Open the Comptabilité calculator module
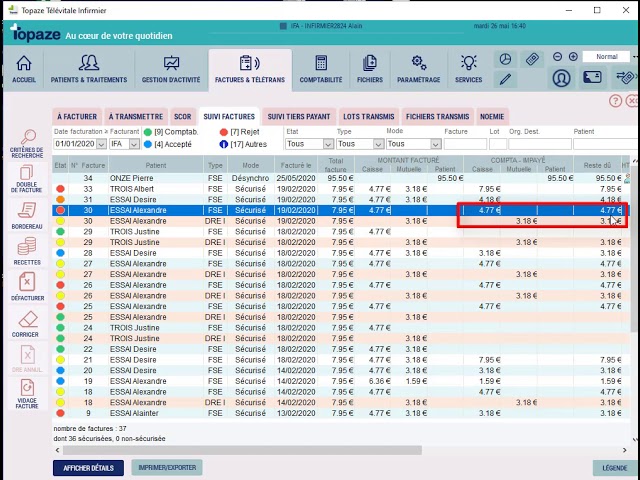The width and height of the screenshot is (640, 480). [320, 67]
